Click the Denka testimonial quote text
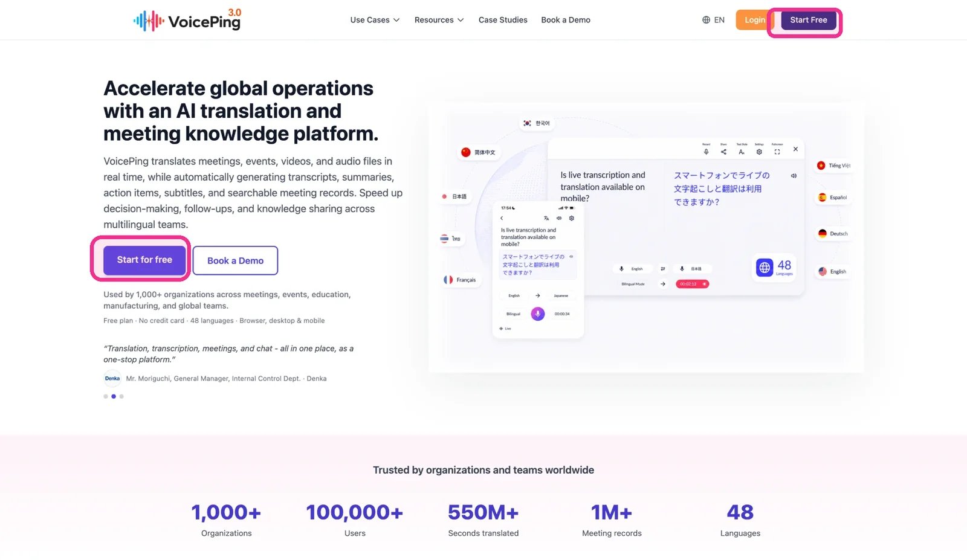The image size is (967, 560). (228, 354)
